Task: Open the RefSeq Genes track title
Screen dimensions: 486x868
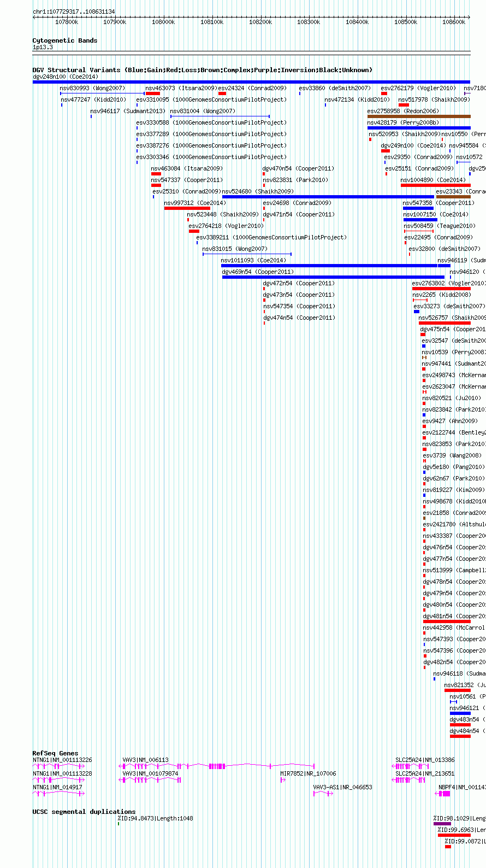Action: click(55, 753)
